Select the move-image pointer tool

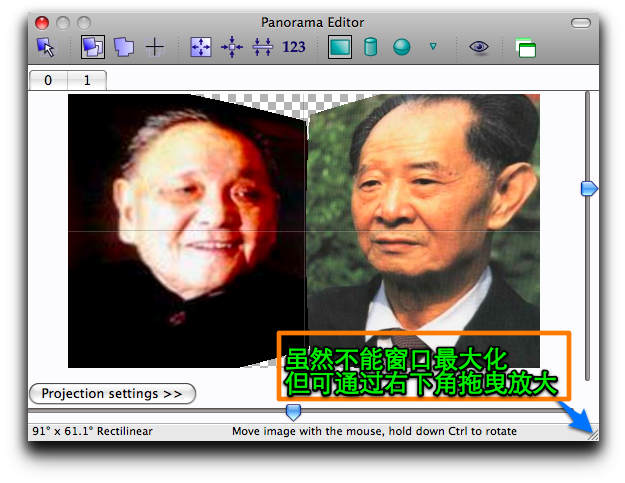tap(46, 47)
